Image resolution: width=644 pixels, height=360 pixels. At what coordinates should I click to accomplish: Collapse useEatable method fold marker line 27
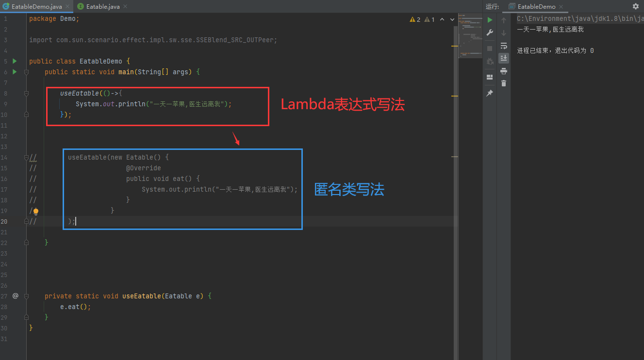coord(27,296)
